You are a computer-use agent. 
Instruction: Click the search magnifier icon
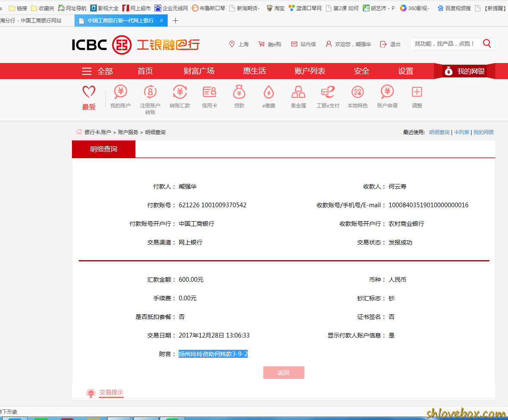(x=487, y=44)
